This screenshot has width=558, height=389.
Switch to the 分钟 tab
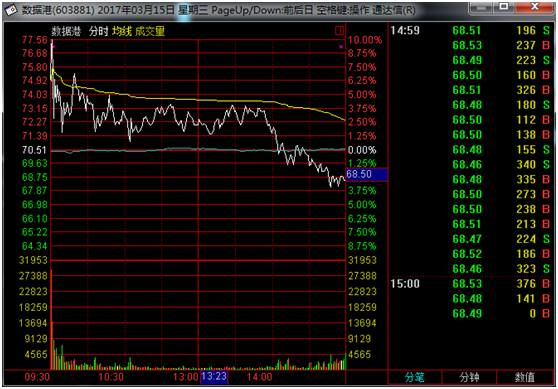469,377
